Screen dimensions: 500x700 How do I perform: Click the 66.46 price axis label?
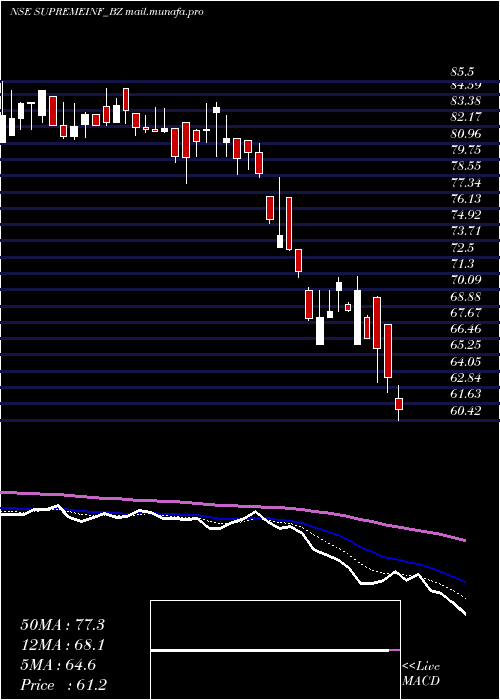tap(466, 329)
